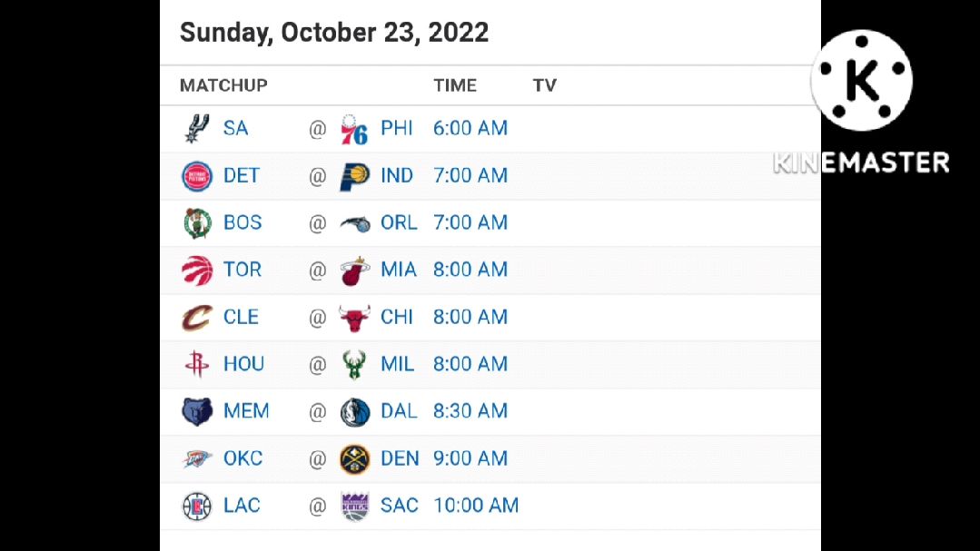Click the Philadelphia 76ers logo
Image resolution: width=980 pixels, height=551 pixels.
[x=353, y=129]
